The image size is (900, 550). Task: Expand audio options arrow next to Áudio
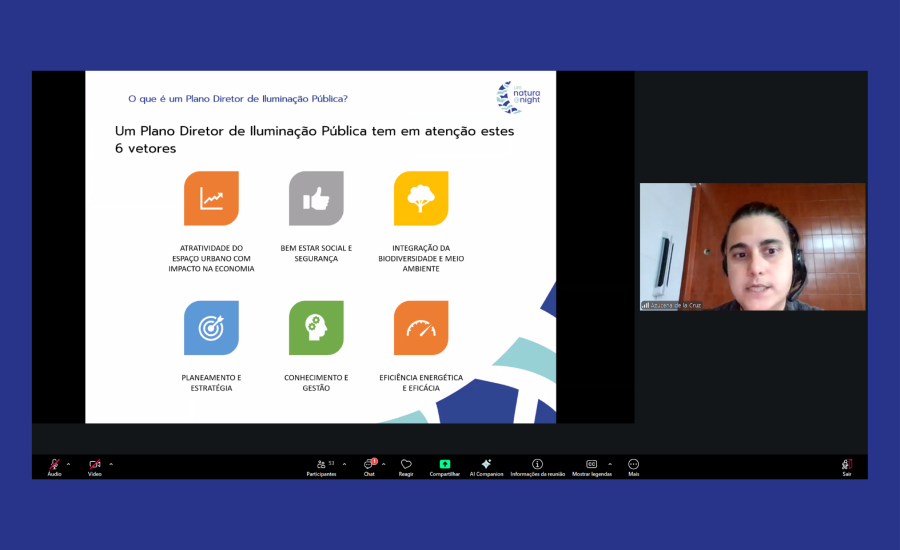coord(68,464)
